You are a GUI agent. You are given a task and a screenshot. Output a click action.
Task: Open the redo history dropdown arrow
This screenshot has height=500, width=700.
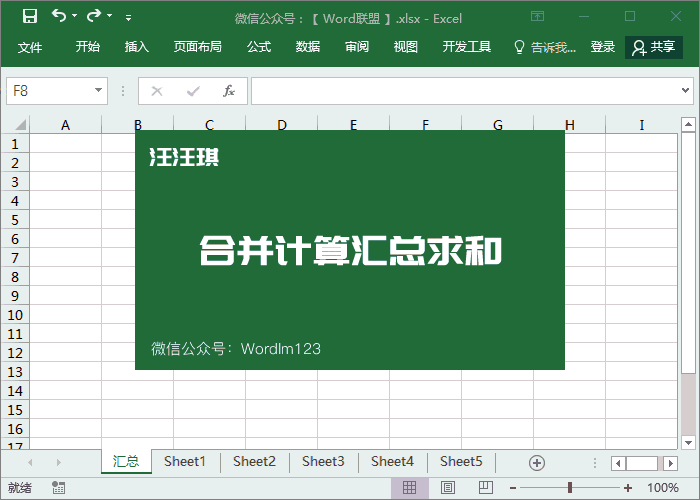(x=109, y=16)
